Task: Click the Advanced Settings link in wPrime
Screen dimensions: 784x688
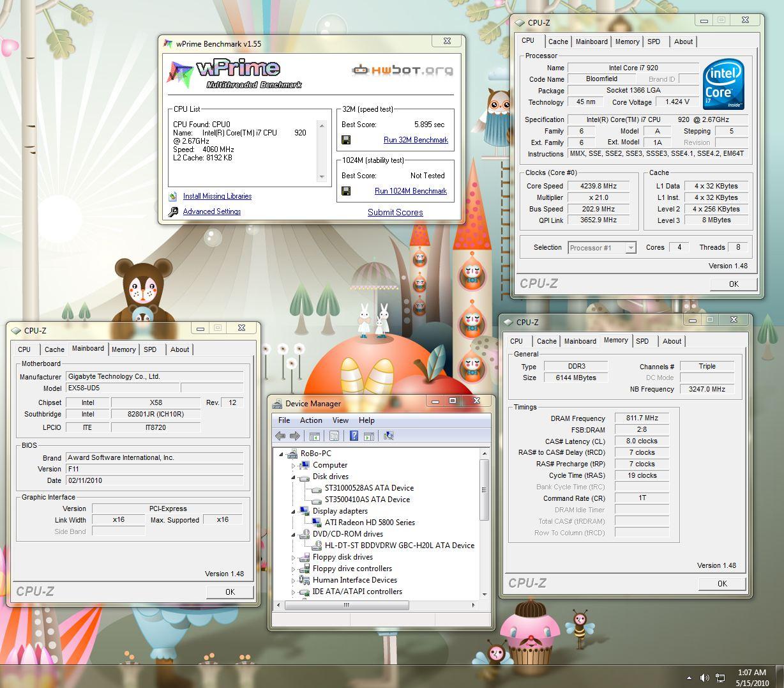Action: pyautogui.click(x=212, y=211)
